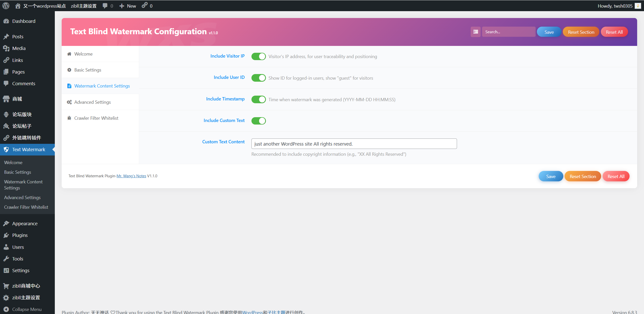Click the user avatar next to Howdy
This screenshot has height=314, width=644.
point(638,6)
